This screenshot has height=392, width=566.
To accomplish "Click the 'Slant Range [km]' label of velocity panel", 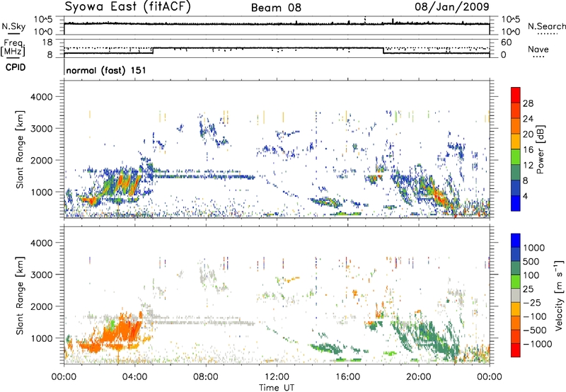I will click(x=20, y=295).
